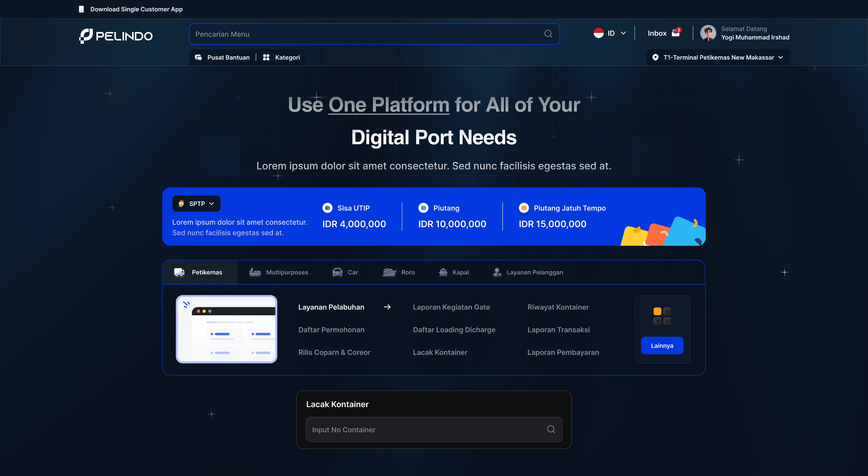This screenshot has width=868, height=476.
Task: Open Laporan Transaksi
Action: 558,330
